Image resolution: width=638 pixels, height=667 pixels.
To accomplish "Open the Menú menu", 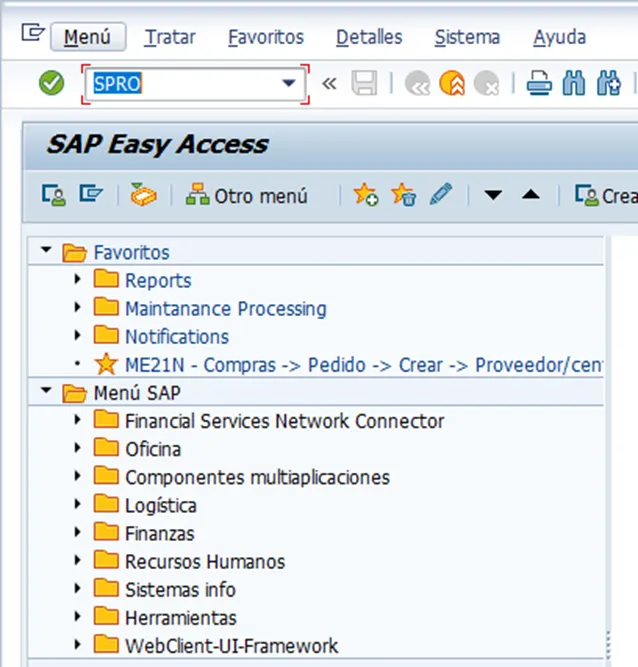I will pos(88,37).
